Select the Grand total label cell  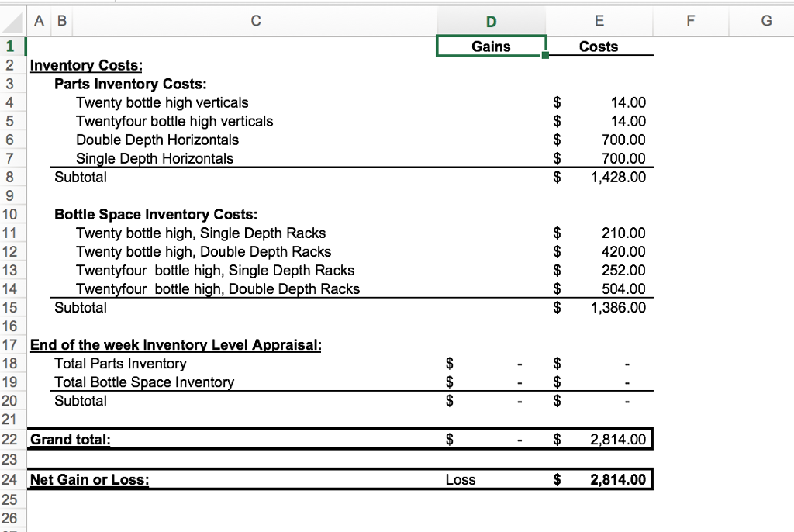[x=70, y=440]
